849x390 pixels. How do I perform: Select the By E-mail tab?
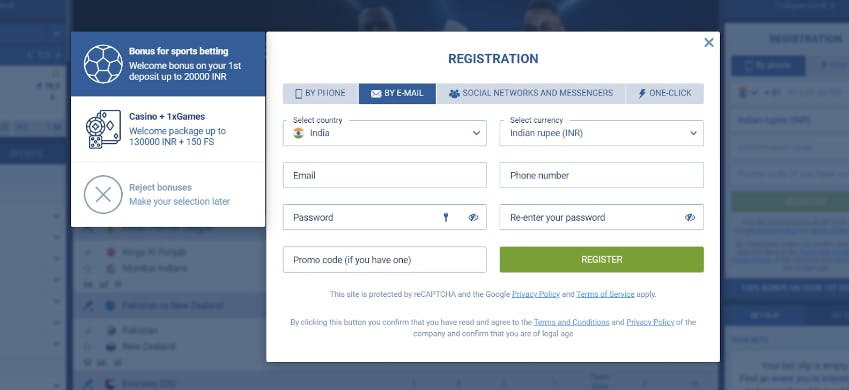(397, 93)
